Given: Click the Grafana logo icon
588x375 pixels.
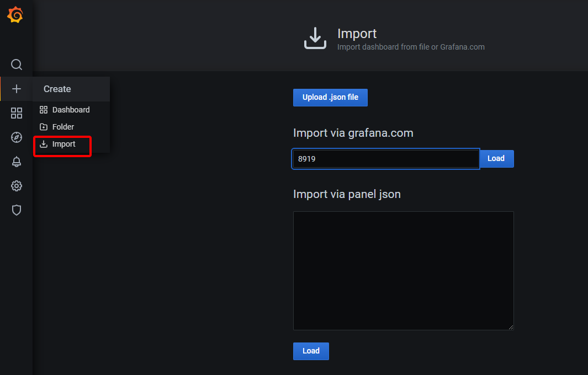Looking at the screenshot, I should coord(15,15).
